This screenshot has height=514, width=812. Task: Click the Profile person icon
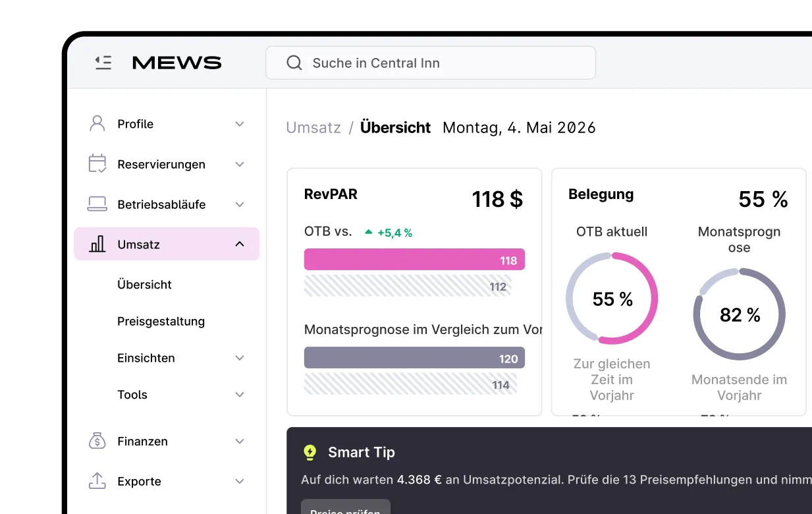(97, 123)
